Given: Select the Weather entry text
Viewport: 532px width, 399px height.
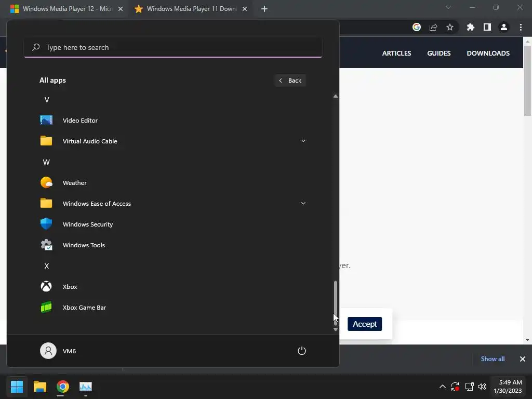Looking at the screenshot, I should click(x=75, y=183).
